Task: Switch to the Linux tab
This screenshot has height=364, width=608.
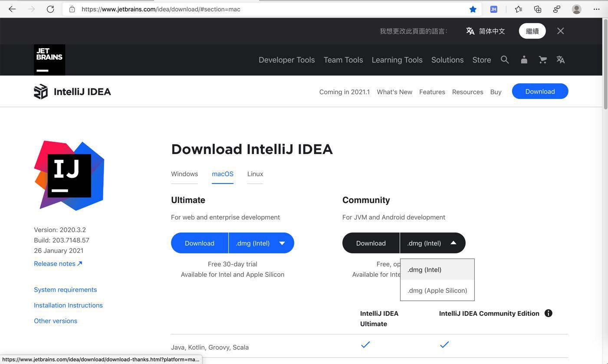Action: tap(255, 174)
